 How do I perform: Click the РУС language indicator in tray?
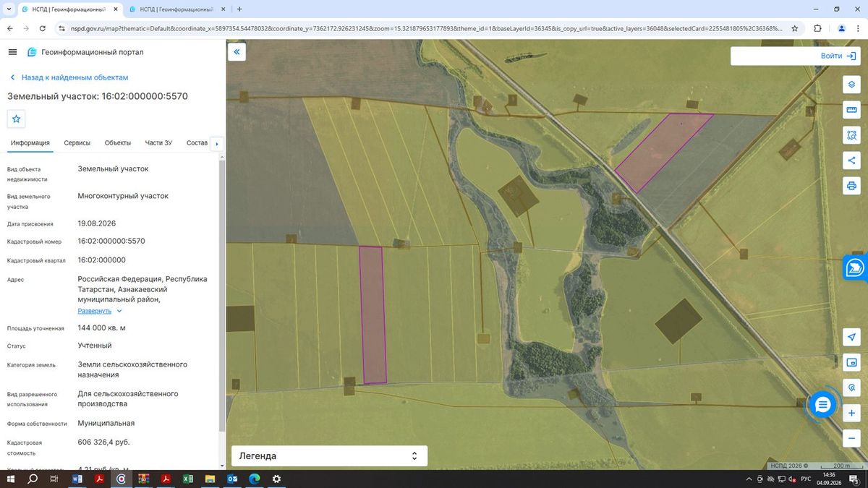tap(806, 479)
